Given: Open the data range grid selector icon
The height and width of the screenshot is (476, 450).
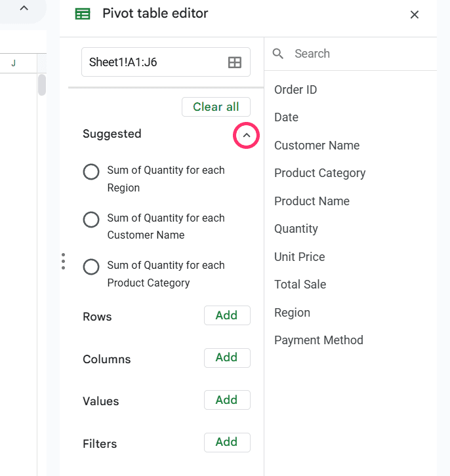Looking at the screenshot, I should click(235, 62).
